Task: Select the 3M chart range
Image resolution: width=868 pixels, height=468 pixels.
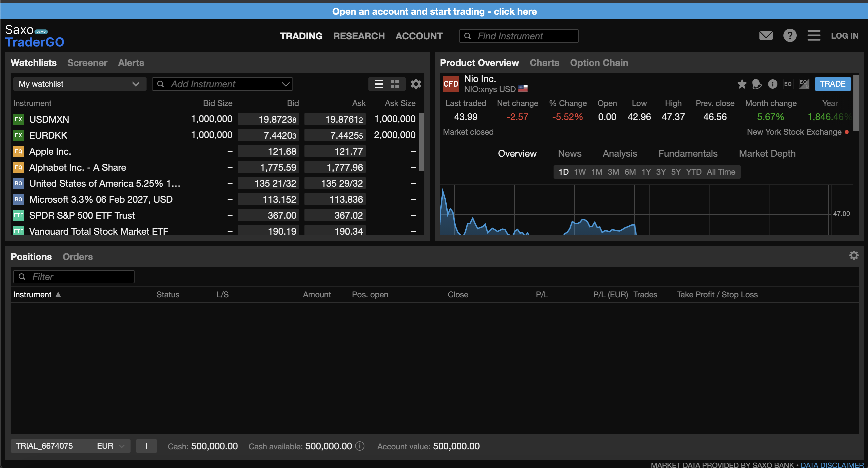Action: (x=613, y=172)
